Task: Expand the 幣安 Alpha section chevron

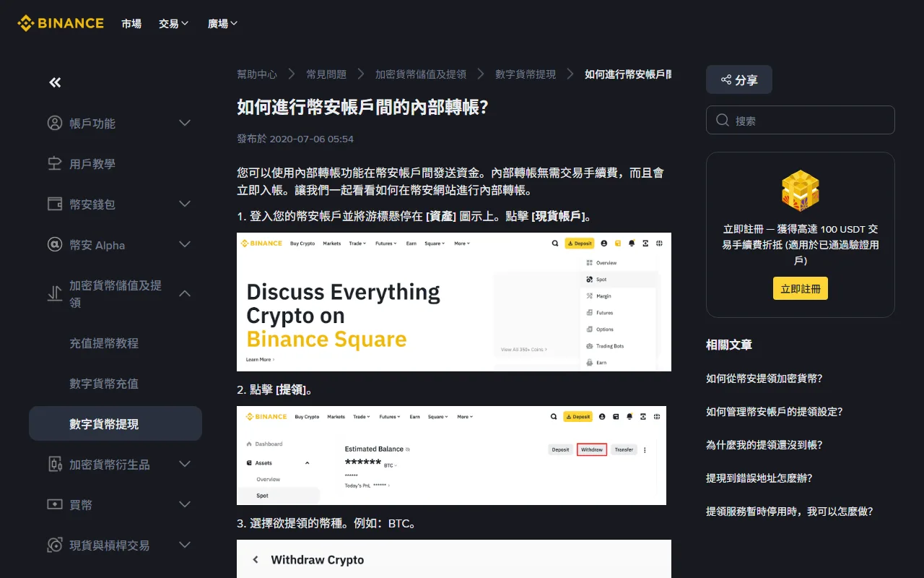Action: pyautogui.click(x=185, y=244)
